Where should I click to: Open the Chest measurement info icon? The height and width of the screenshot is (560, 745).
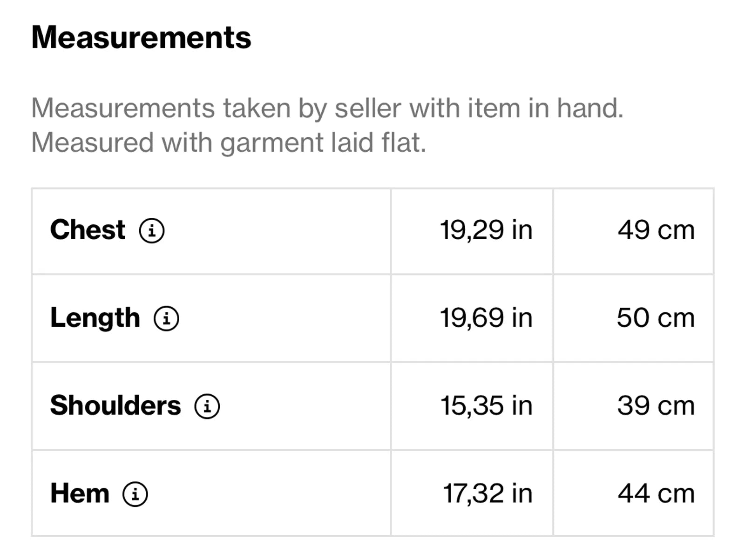[152, 230]
